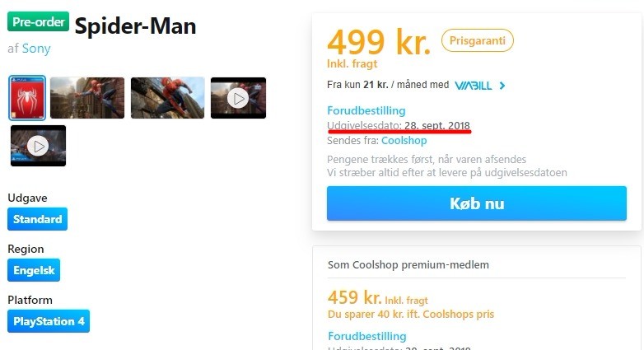Play the second trailer video thumbnail
Image resolution: width=644 pixels, height=350 pixels.
[x=38, y=146]
